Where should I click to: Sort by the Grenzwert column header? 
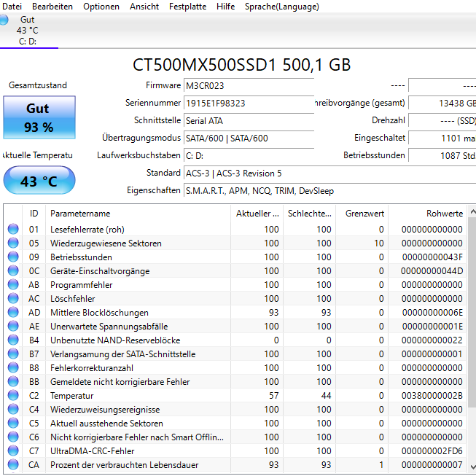[362, 214]
